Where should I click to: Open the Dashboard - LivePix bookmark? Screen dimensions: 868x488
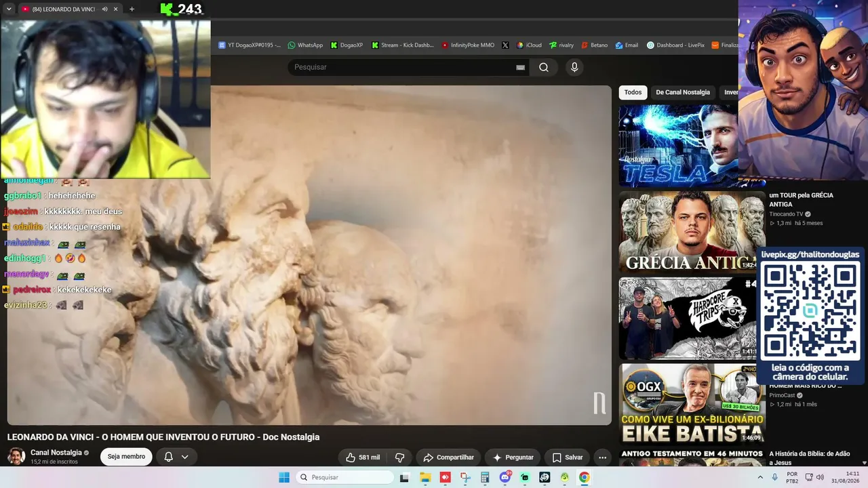pos(675,45)
